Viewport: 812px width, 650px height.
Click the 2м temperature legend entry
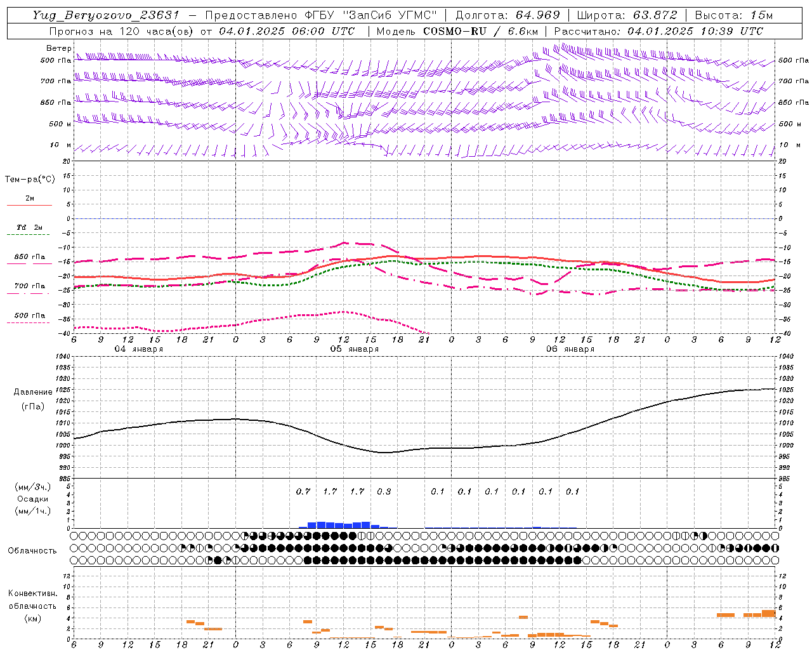[30, 199]
